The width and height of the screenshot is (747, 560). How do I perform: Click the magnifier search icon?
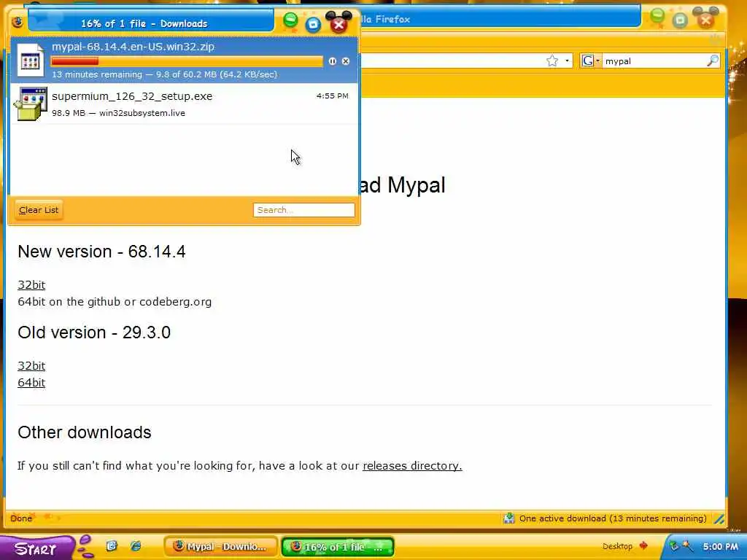click(x=713, y=61)
